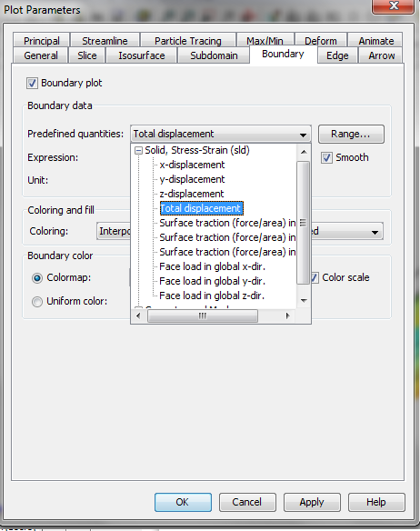420x531 pixels.
Task: Switch to the Subdomain tab
Action: pyautogui.click(x=214, y=55)
